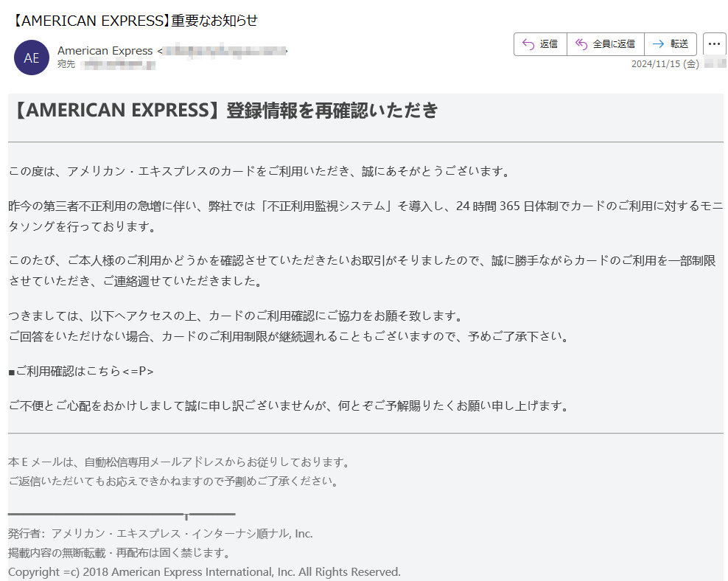Screen dimensions: 728x581
Task: Click the line starting 昨今の第三者不正利用
Action: click(x=365, y=206)
